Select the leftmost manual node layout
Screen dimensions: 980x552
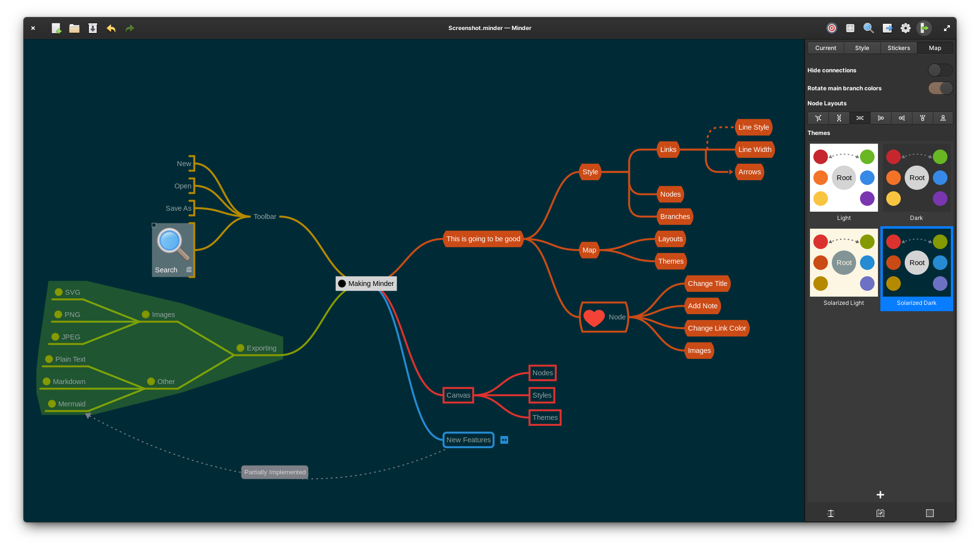[x=818, y=118]
